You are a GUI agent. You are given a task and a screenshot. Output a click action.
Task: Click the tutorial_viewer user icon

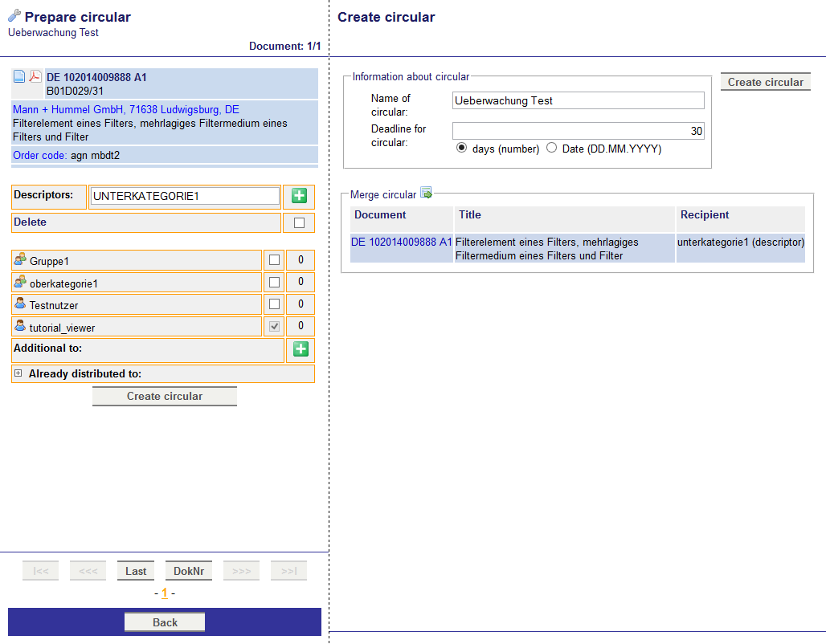20,326
